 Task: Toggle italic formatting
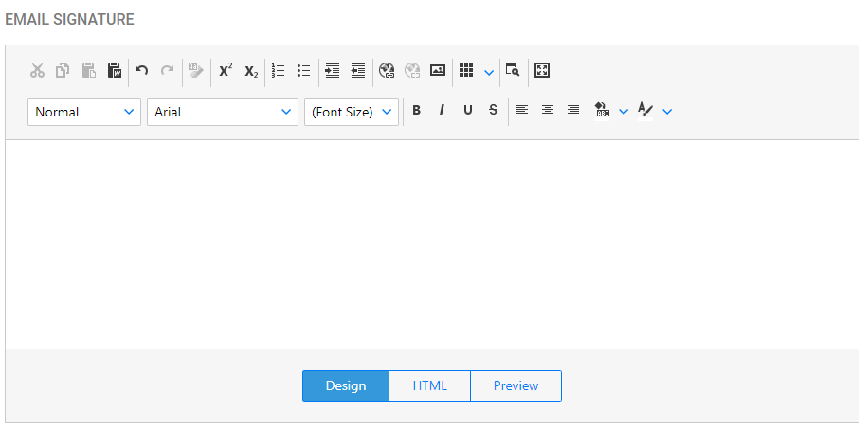pos(442,110)
